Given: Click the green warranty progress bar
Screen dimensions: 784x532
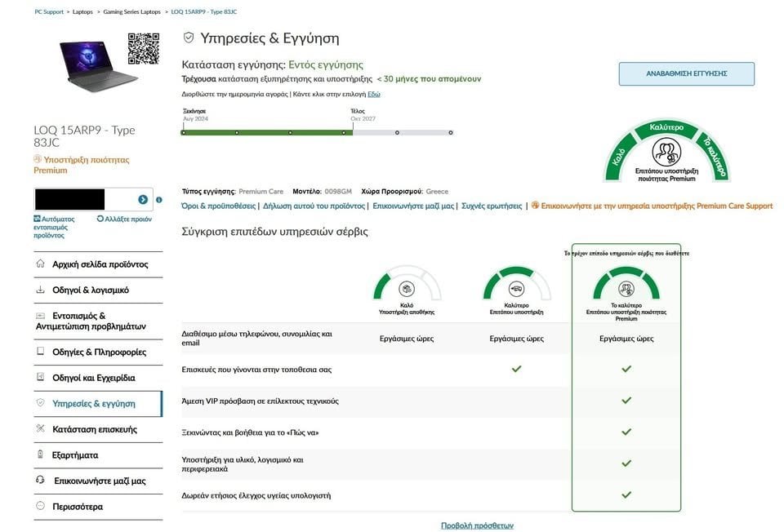Looking at the screenshot, I should (x=266, y=132).
